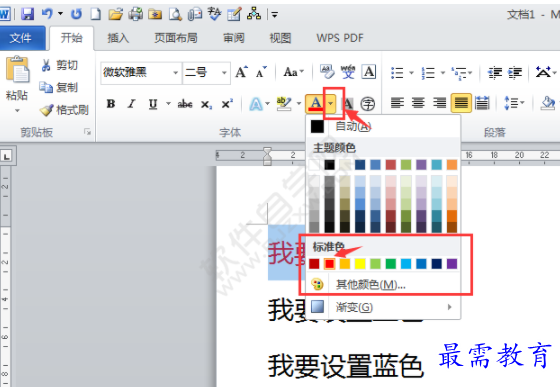This screenshot has height=387, width=560.
Task: Click the Paste clipboard icon
Action: [x=17, y=70]
